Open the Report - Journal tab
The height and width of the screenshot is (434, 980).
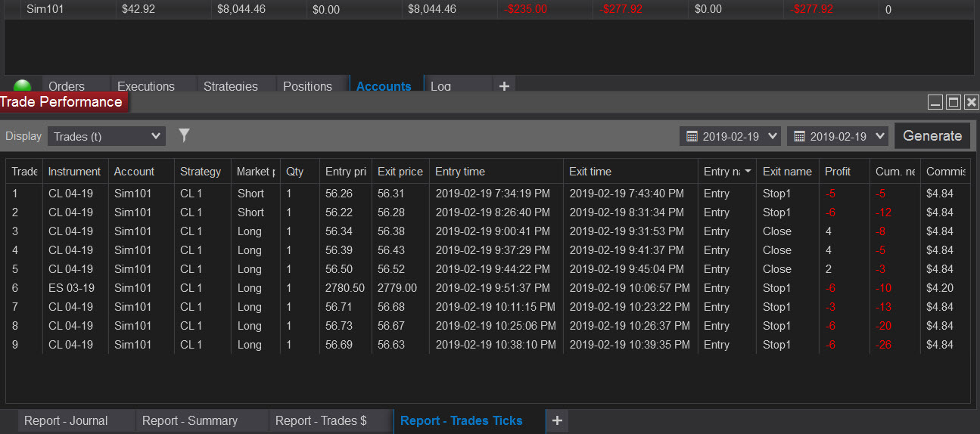(66, 420)
